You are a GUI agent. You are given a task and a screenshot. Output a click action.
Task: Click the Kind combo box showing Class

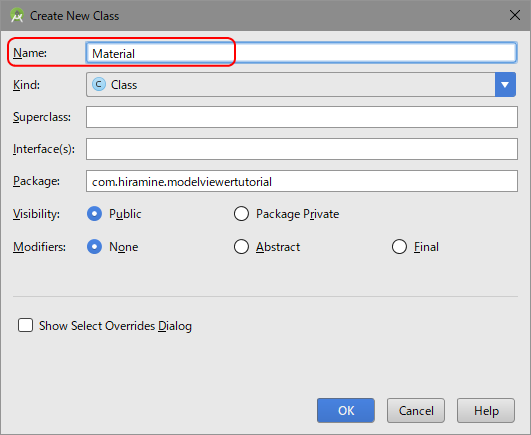pos(301,85)
